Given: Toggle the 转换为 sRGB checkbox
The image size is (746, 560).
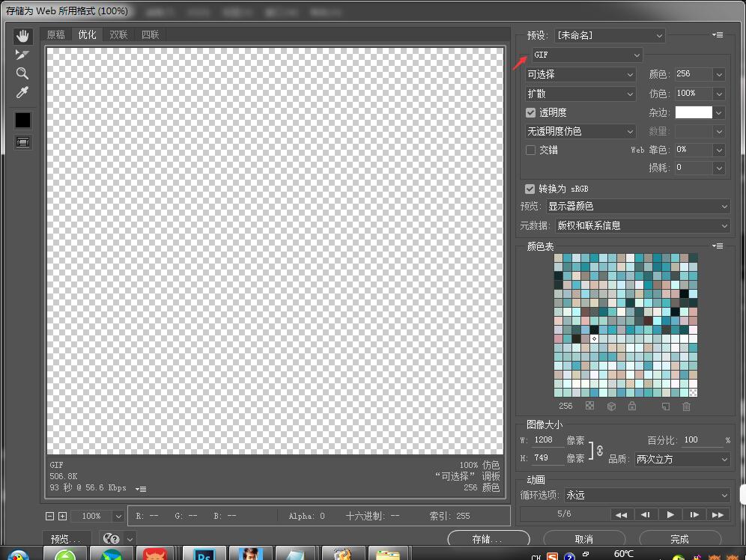Looking at the screenshot, I should pos(530,189).
